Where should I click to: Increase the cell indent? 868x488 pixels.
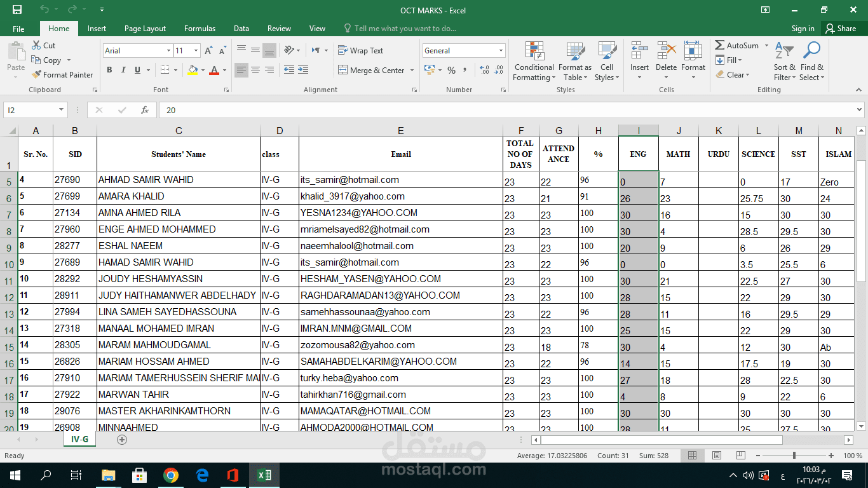[x=303, y=70]
